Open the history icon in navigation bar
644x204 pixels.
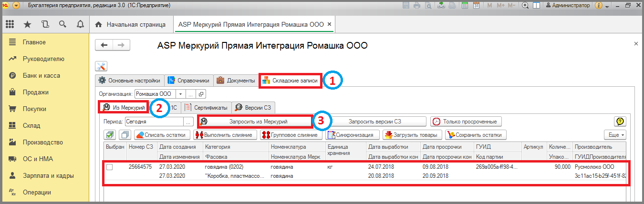(45, 24)
